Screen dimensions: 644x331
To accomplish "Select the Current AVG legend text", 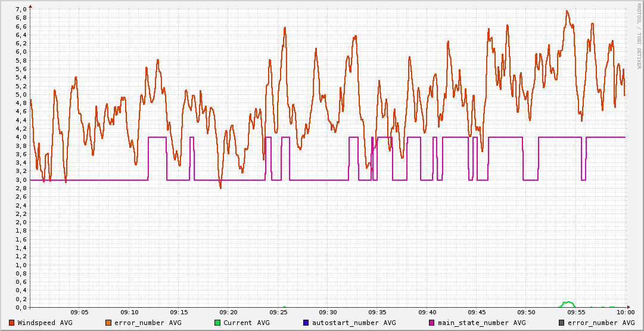I will 246,323.
